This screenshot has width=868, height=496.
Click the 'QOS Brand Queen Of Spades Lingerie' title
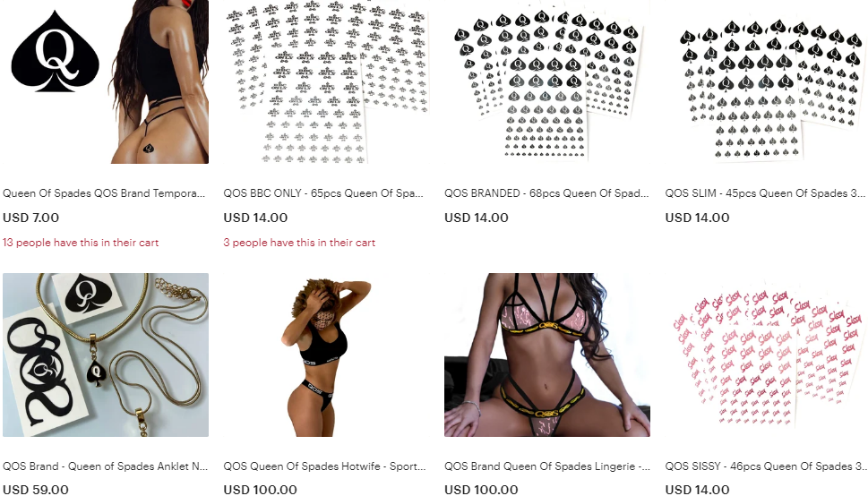coord(547,466)
